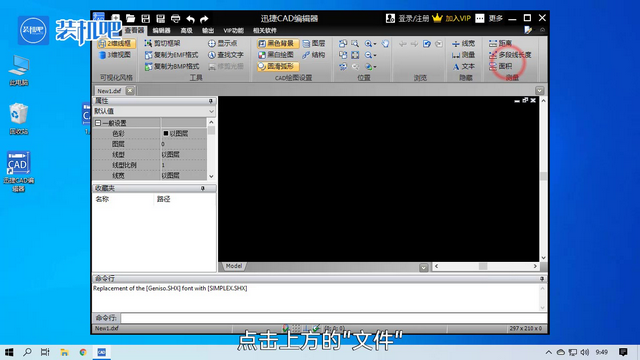
Task: Click the 距离 distance measure tool
Action: pyautogui.click(x=500, y=43)
